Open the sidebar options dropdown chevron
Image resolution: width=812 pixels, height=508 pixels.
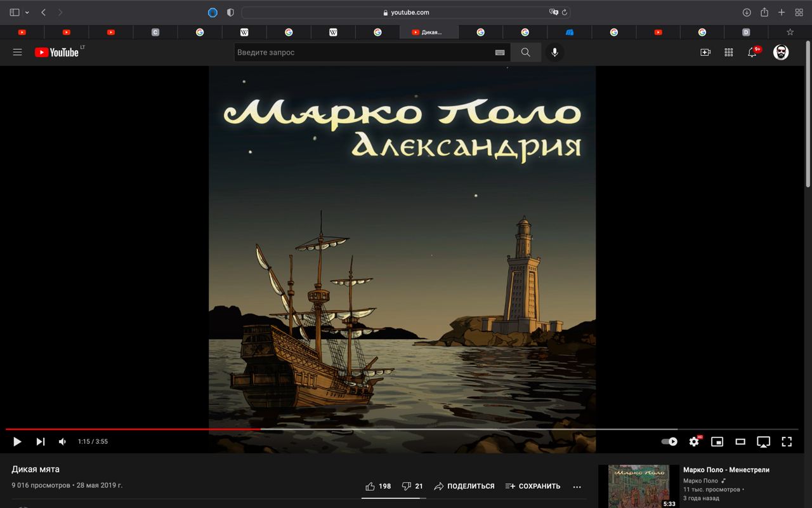27,13
